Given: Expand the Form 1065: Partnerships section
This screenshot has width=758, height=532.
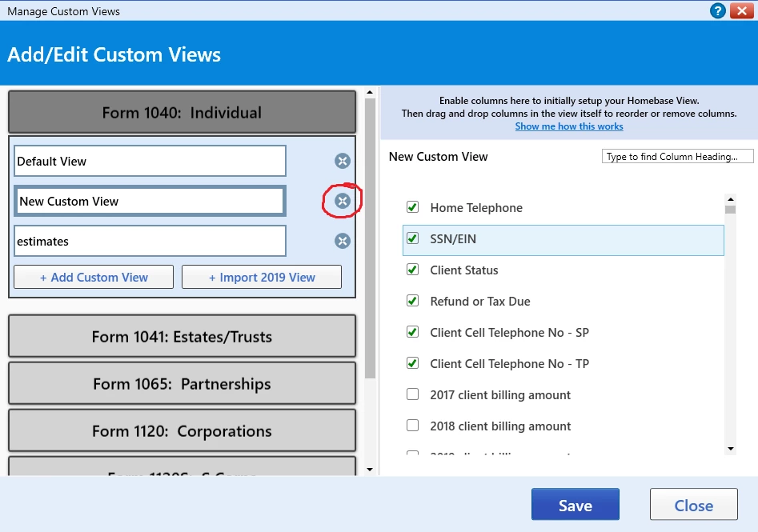Looking at the screenshot, I should pos(182,384).
